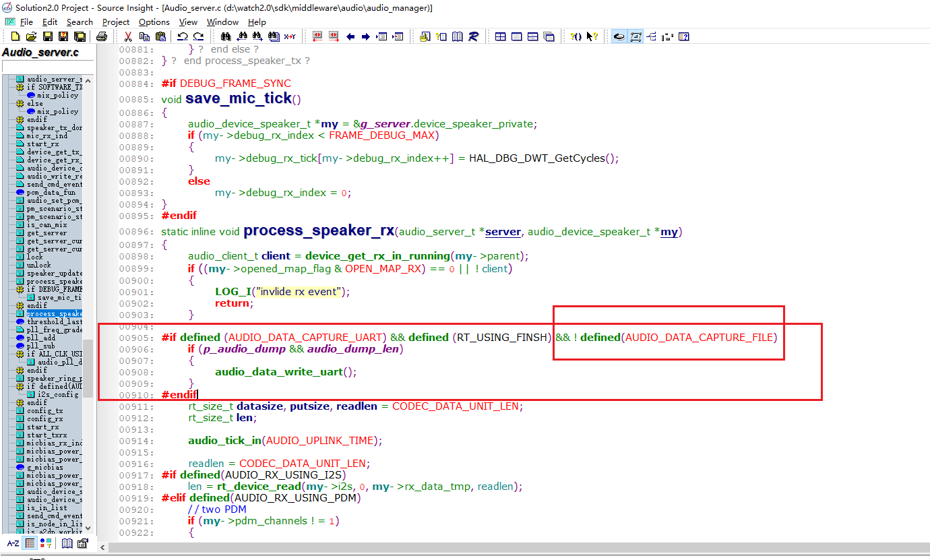Image resolution: width=930 pixels, height=560 pixels.
Task: Toggle symbol type grouping button in panel
Action: coord(45,543)
